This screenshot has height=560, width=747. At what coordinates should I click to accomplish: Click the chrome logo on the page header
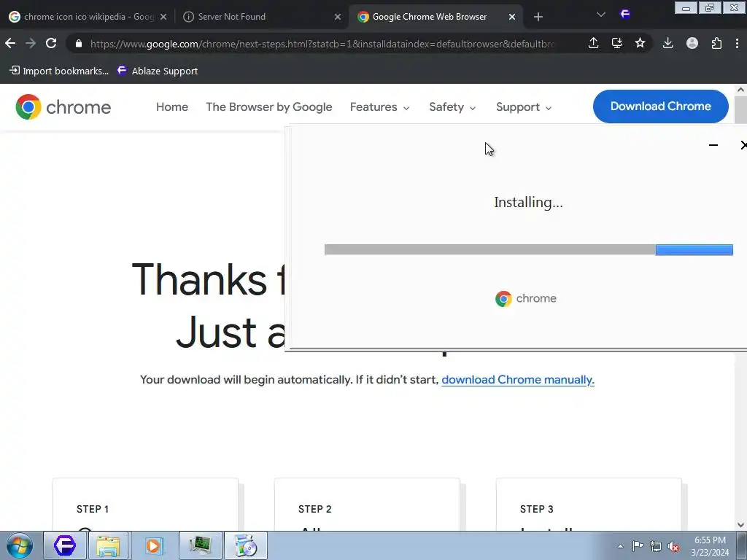63,106
